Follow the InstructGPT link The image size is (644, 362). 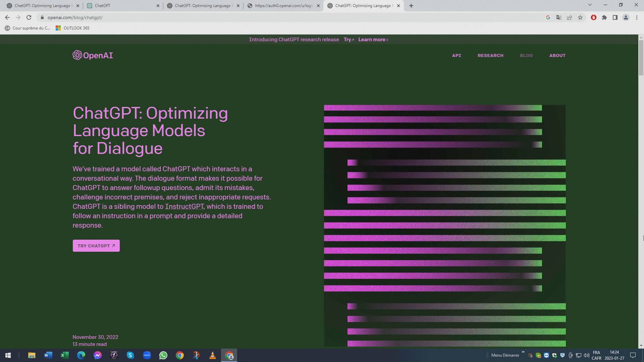tap(184, 206)
